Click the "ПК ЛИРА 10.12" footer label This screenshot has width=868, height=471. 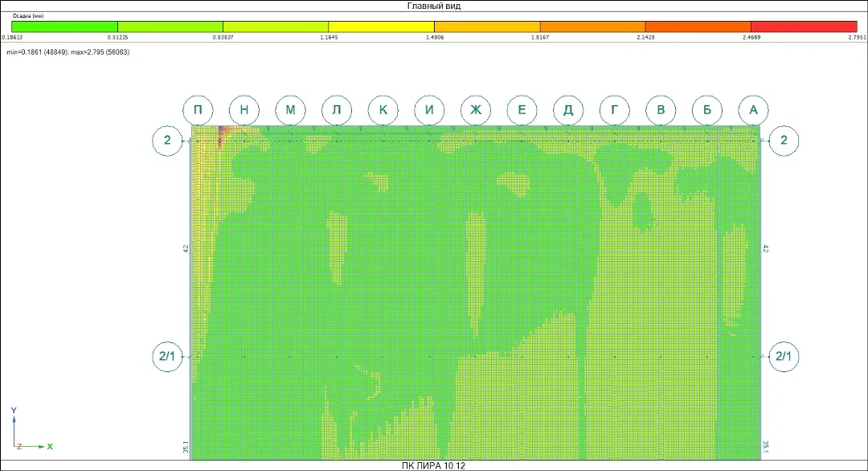pyautogui.click(x=433, y=465)
